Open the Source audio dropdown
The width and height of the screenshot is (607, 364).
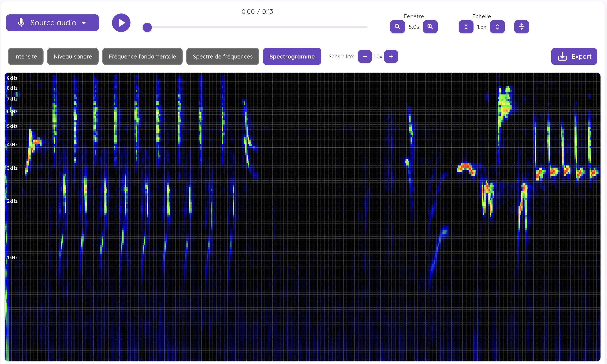[52, 23]
